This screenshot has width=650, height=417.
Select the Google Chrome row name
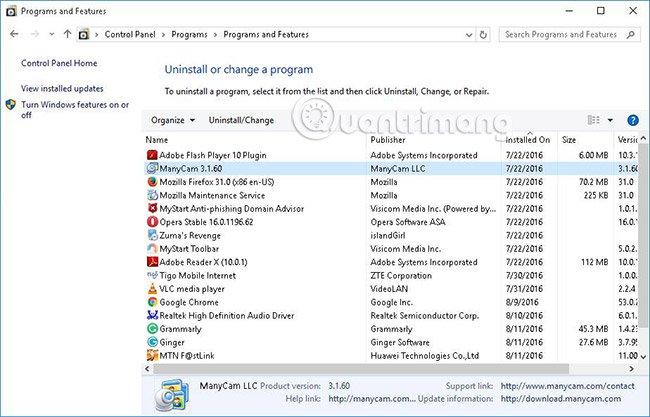[x=189, y=302]
